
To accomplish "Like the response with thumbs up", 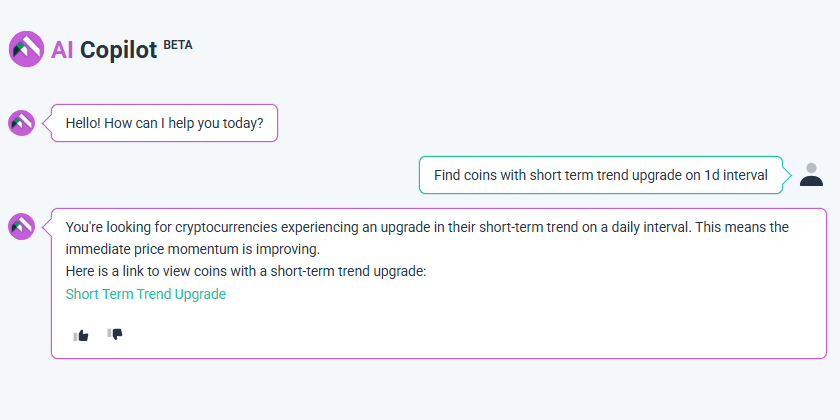I will [81, 335].
